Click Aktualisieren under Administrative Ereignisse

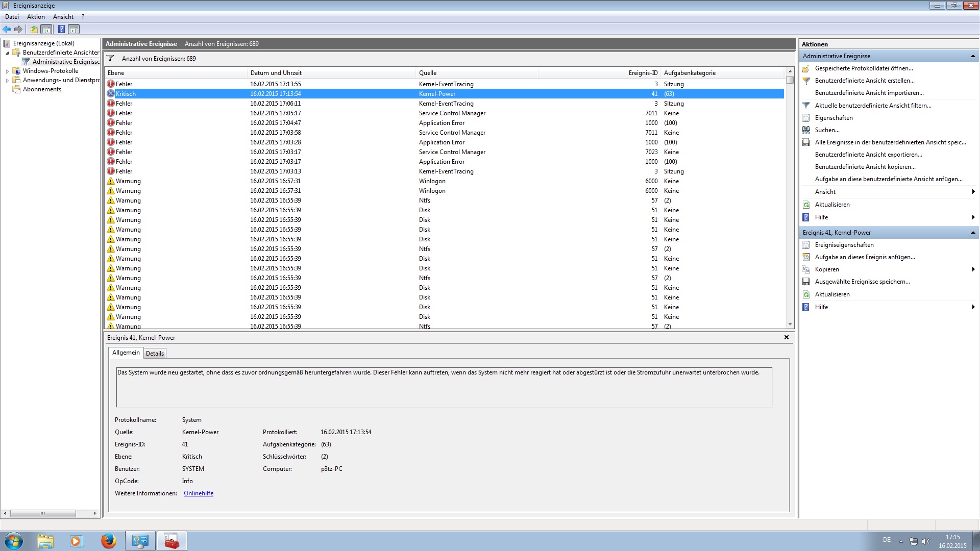coord(832,205)
